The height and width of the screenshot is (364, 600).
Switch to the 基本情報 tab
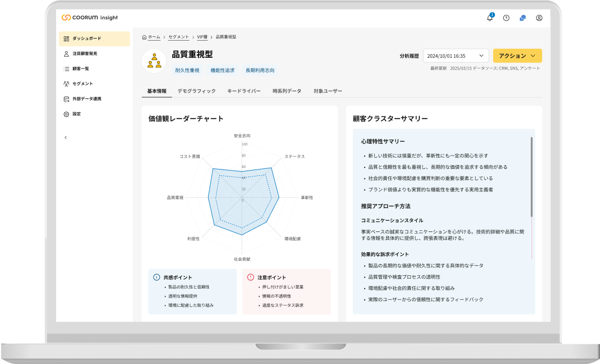coord(157,91)
